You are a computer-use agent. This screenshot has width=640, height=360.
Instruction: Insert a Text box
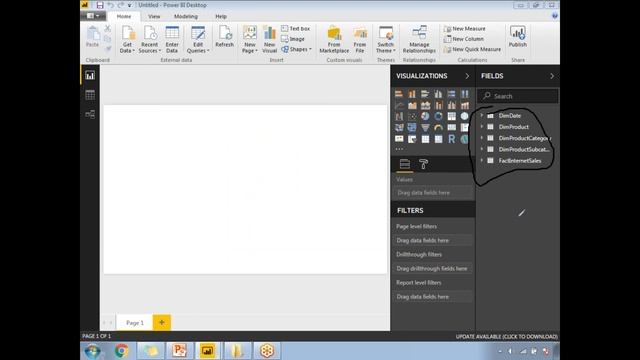(x=296, y=29)
